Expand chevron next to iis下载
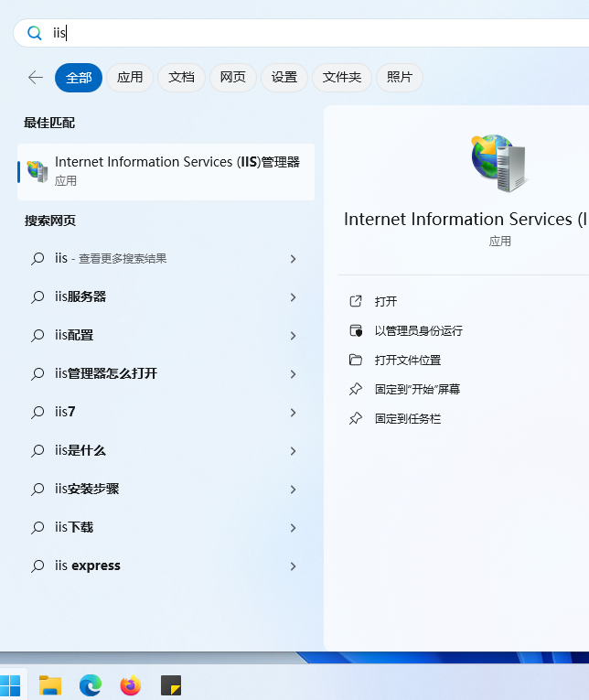Viewport: 589px width, 700px height. pyautogui.click(x=294, y=528)
